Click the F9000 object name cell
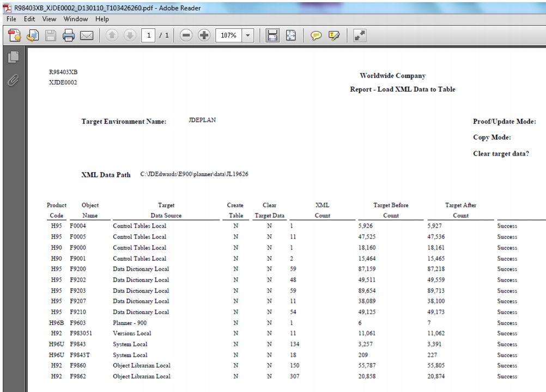Image resolution: width=546 pixels, height=392 pixels. click(x=78, y=248)
